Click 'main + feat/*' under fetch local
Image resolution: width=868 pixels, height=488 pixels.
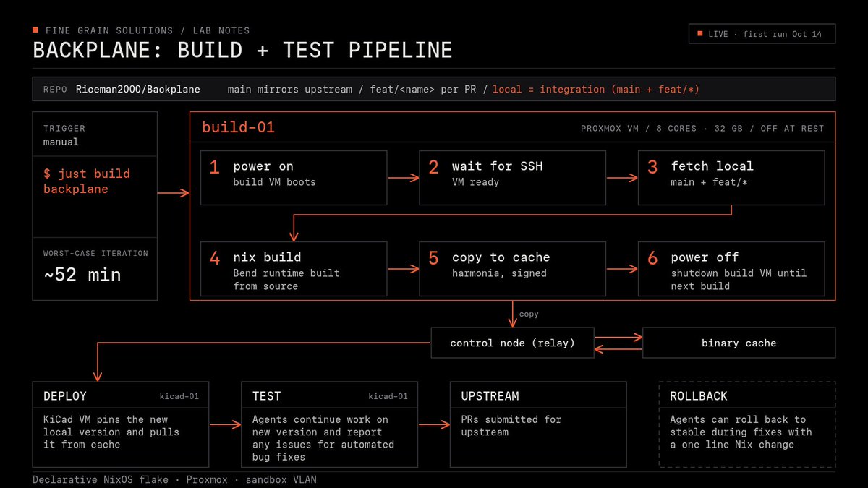pyautogui.click(x=709, y=182)
